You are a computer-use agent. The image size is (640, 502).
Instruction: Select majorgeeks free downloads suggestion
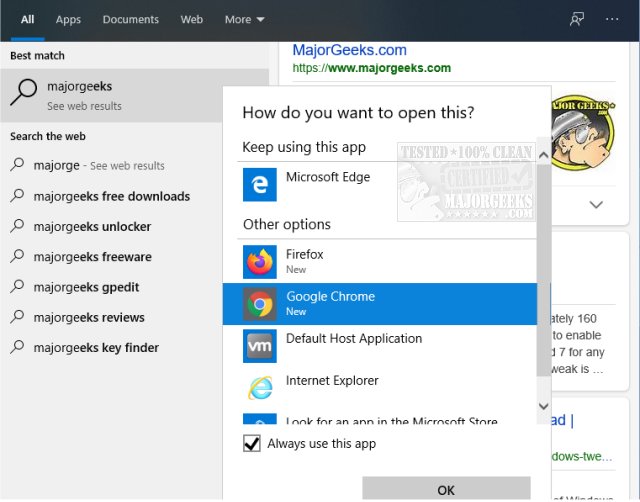[x=111, y=196]
